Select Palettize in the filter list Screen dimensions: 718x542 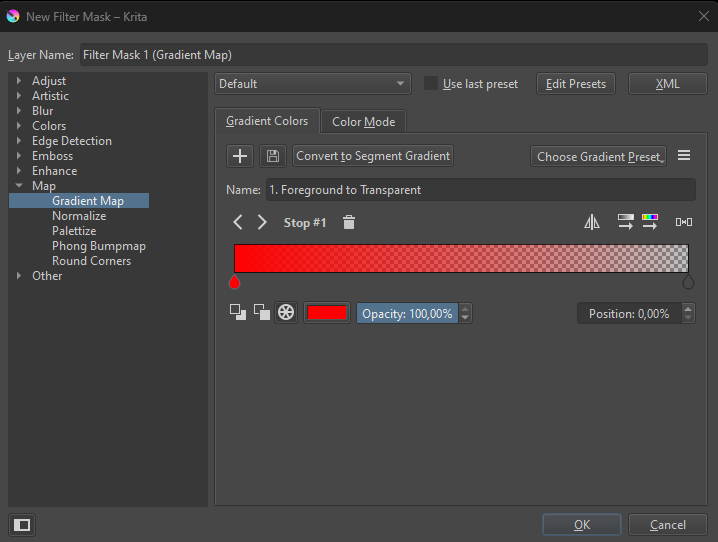click(x=74, y=231)
